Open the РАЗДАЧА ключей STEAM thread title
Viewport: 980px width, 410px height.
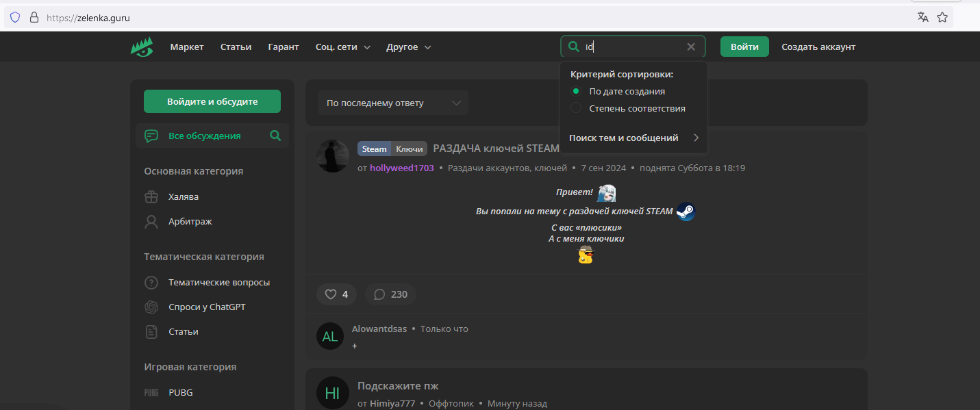click(x=497, y=149)
